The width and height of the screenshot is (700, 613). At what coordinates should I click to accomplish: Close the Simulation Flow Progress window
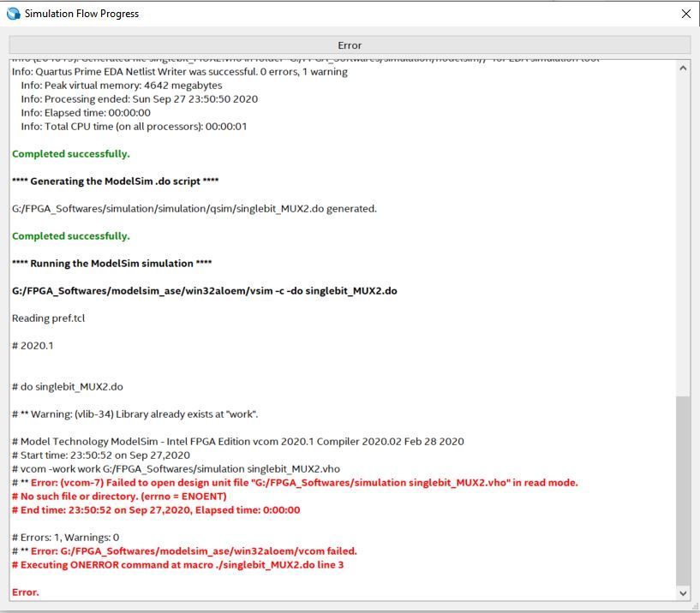(x=686, y=14)
